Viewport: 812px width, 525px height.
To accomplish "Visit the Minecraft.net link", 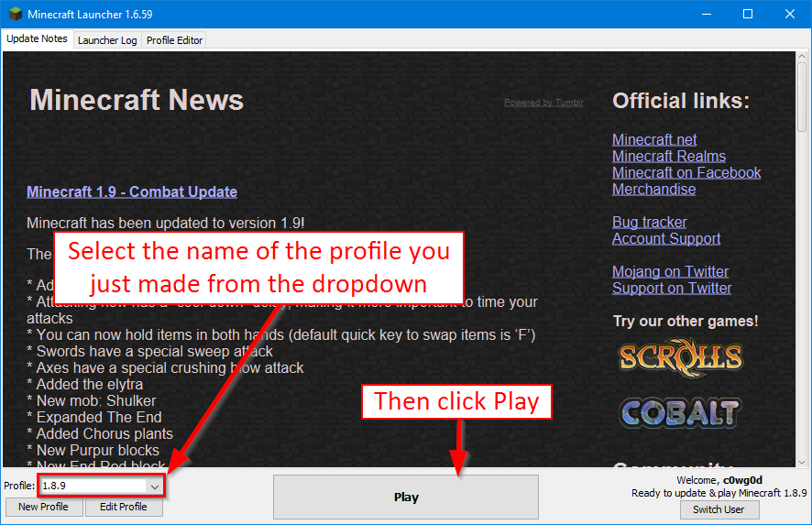I will pyautogui.click(x=654, y=140).
